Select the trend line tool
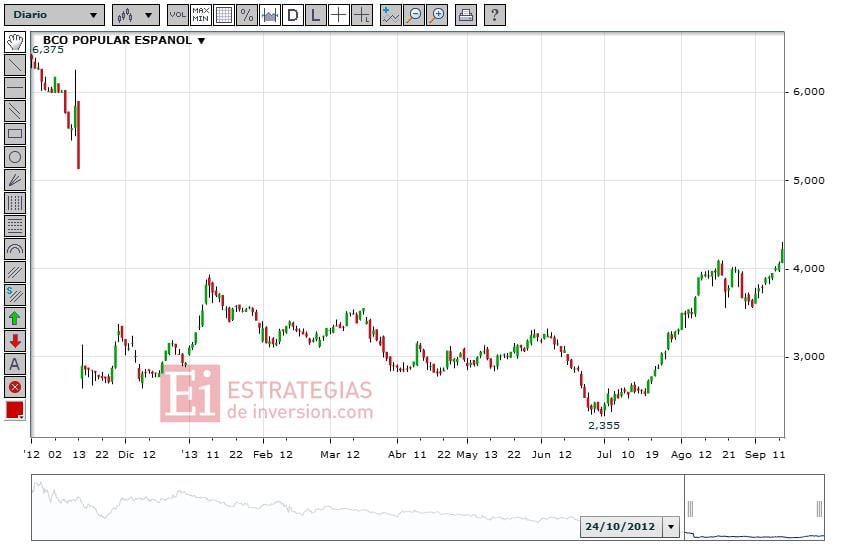851x553 pixels. point(15,65)
